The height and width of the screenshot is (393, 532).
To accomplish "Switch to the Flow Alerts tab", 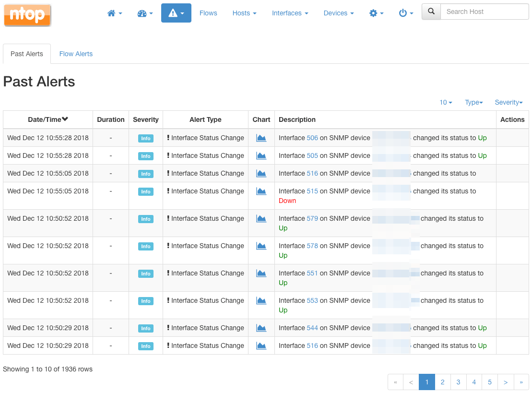I will [76, 54].
